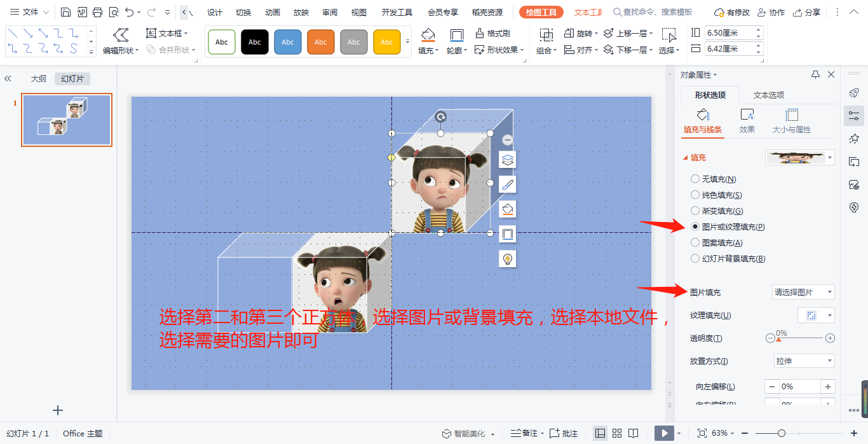Click fit slide to window icon
The width and height of the screenshot is (868, 444).
pos(702,433)
